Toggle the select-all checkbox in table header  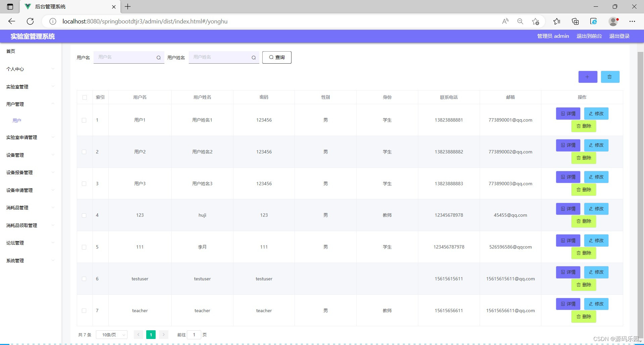click(85, 97)
